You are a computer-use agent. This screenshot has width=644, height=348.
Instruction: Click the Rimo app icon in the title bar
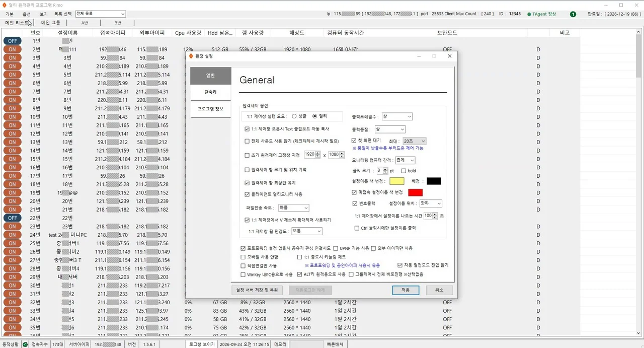point(5,5)
